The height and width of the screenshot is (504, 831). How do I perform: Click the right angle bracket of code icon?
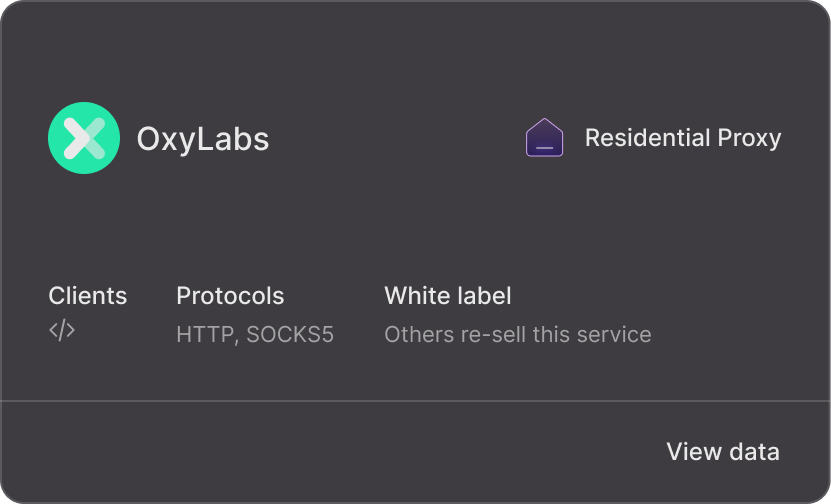[x=70, y=330]
